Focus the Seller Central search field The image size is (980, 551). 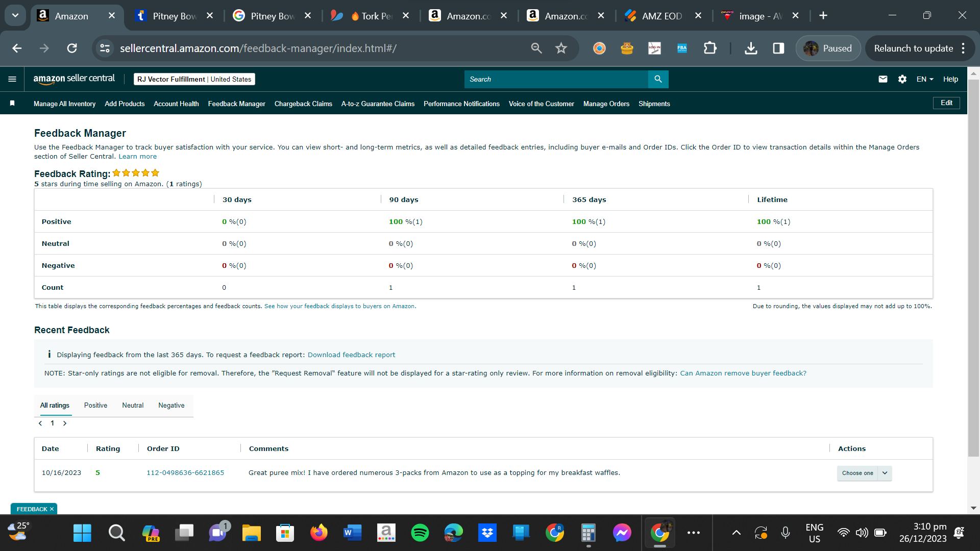(556, 79)
